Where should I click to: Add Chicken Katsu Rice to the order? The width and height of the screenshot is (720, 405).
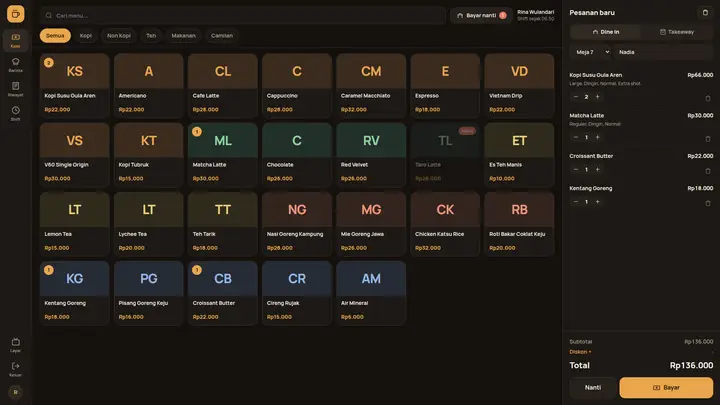pyautogui.click(x=445, y=224)
